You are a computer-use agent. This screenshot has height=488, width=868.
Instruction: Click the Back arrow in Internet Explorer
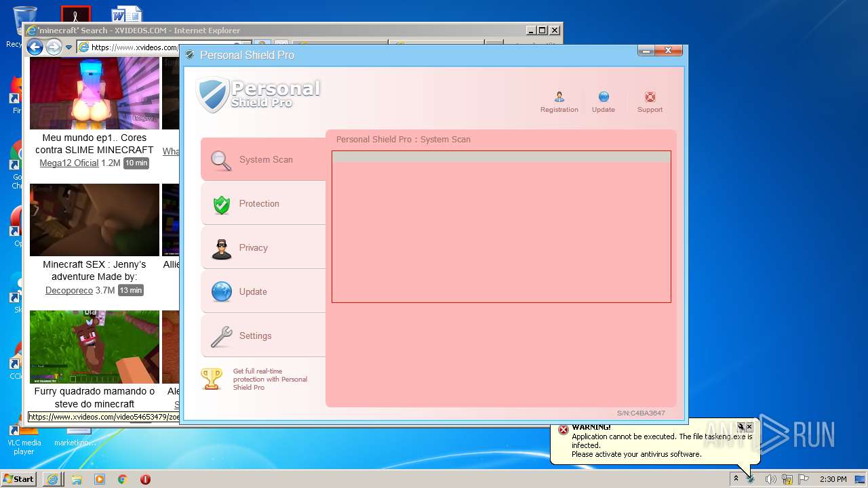(35, 47)
